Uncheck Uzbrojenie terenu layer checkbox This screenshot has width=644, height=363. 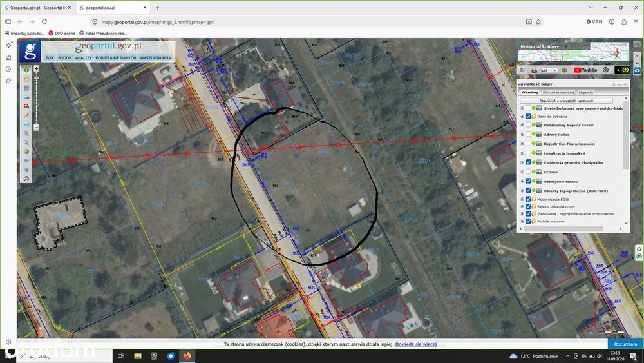click(x=528, y=181)
